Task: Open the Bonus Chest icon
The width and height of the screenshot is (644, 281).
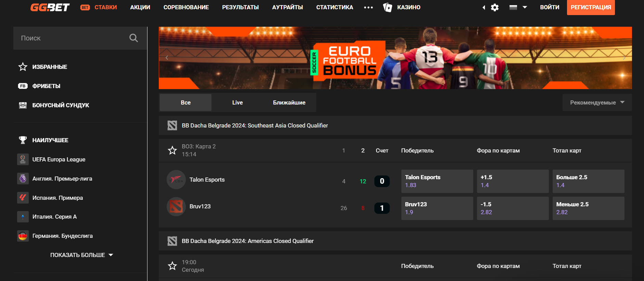Action: click(x=23, y=105)
